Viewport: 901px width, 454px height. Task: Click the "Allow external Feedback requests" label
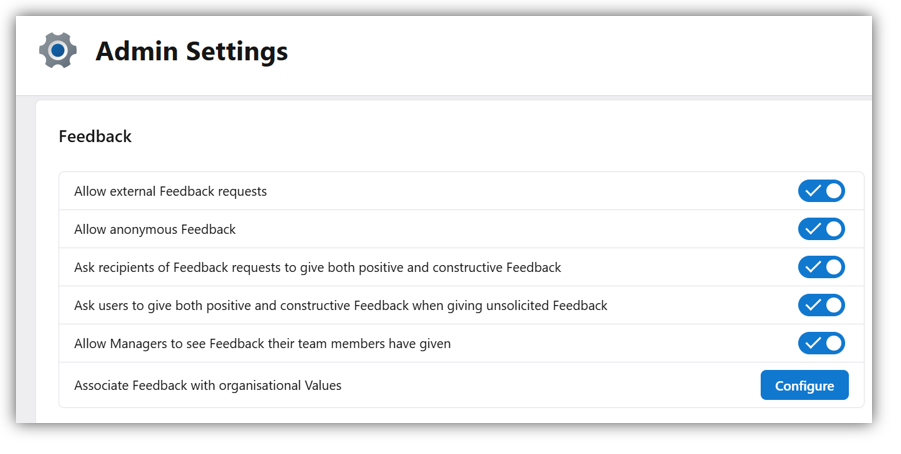[170, 191]
